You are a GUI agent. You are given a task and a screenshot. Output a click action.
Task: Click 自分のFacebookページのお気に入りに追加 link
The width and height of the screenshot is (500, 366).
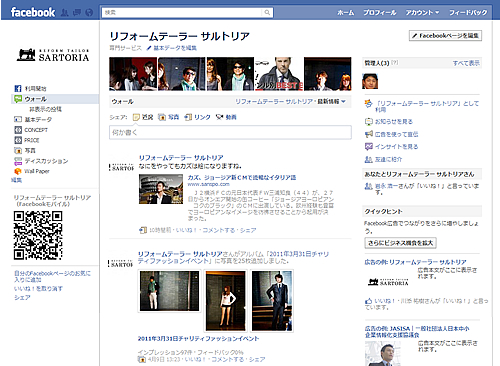pos(52,276)
